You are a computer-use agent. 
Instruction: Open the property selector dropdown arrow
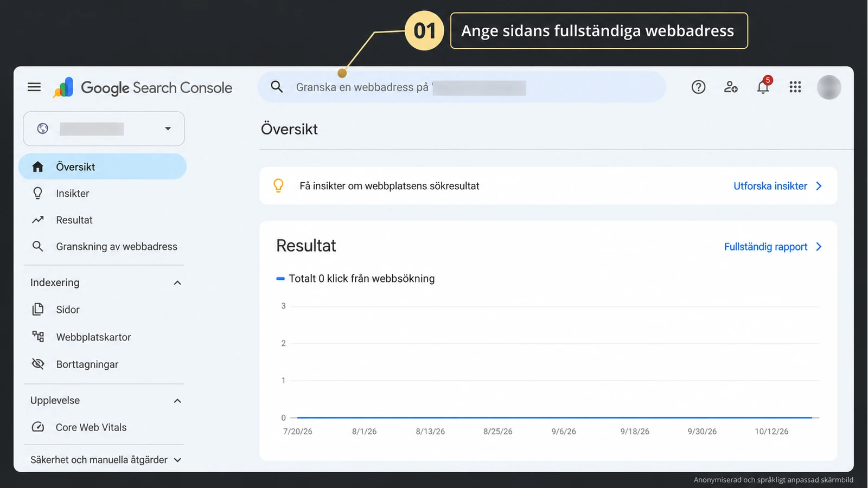(x=168, y=129)
